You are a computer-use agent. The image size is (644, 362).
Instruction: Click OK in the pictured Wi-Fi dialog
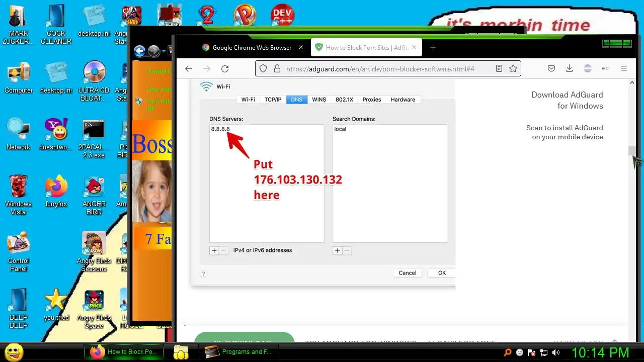point(441,273)
